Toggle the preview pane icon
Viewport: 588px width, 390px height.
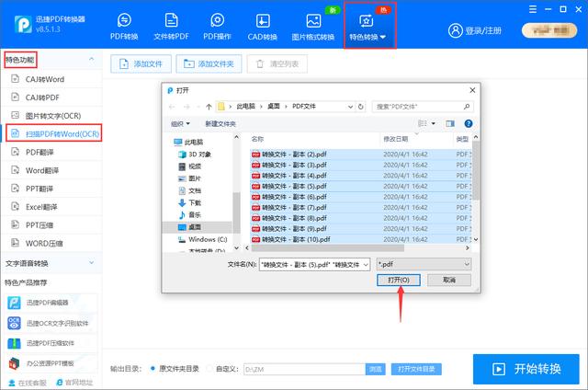pos(450,123)
